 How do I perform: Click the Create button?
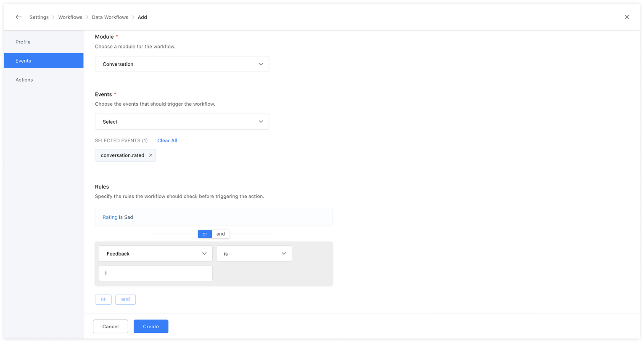(151, 327)
